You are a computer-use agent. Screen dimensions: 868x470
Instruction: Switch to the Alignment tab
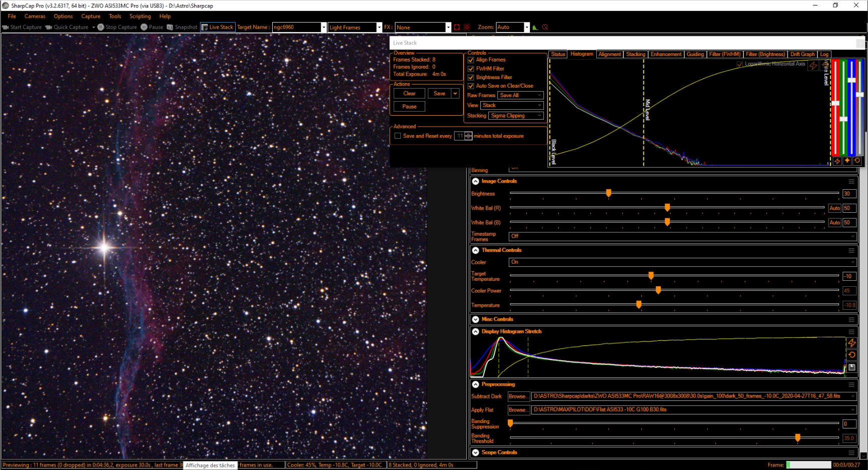coord(609,54)
